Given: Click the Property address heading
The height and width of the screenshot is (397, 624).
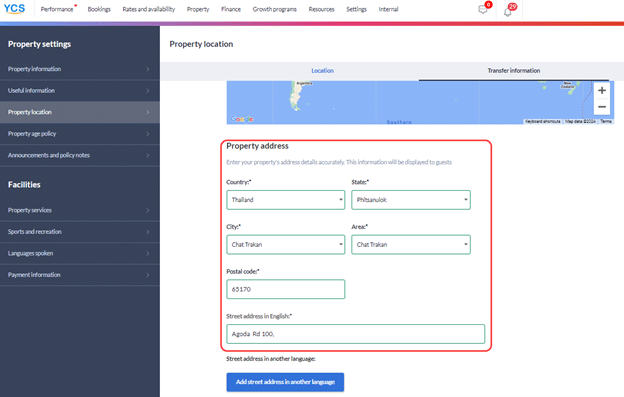Looking at the screenshot, I should pos(257,146).
